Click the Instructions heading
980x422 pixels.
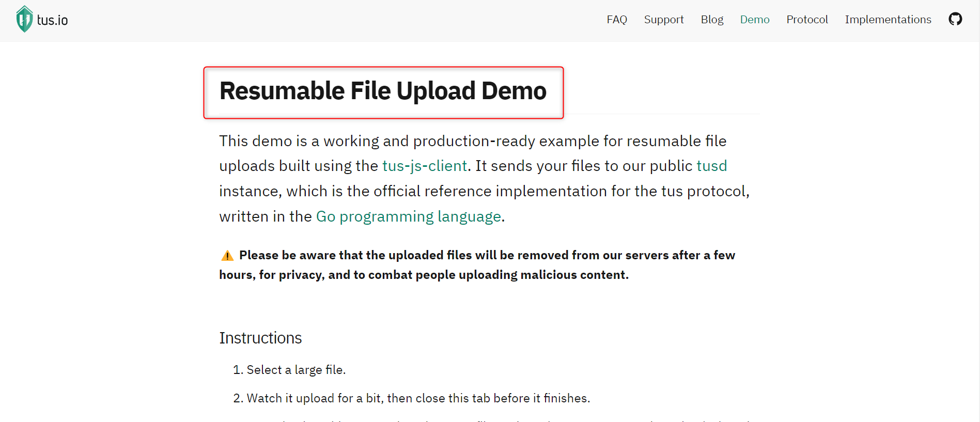click(260, 338)
